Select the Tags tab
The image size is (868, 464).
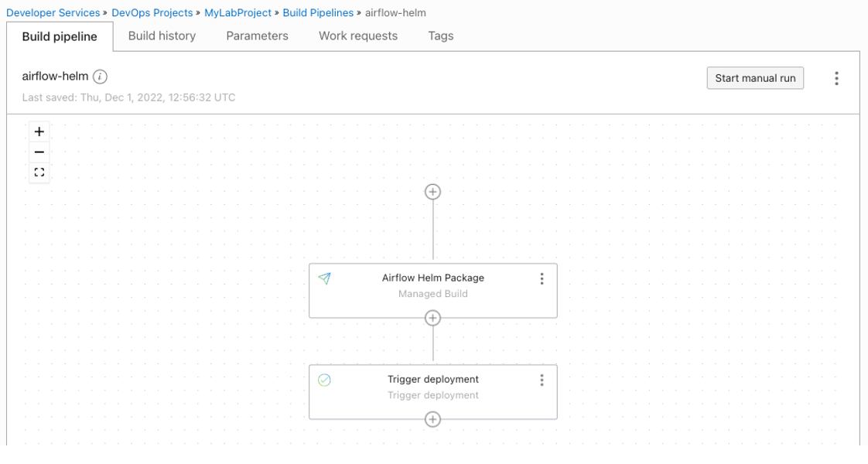tap(441, 36)
